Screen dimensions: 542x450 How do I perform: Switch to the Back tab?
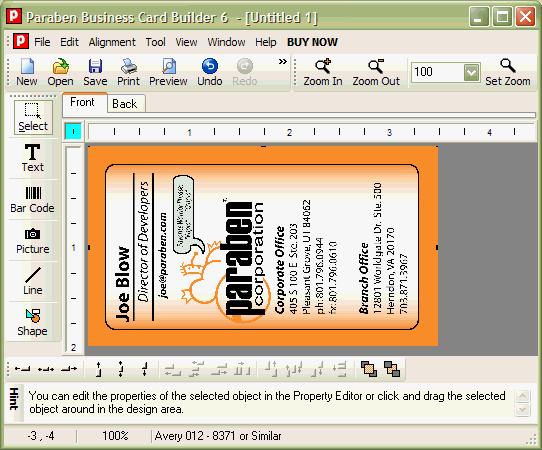click(x=126, y=104)
